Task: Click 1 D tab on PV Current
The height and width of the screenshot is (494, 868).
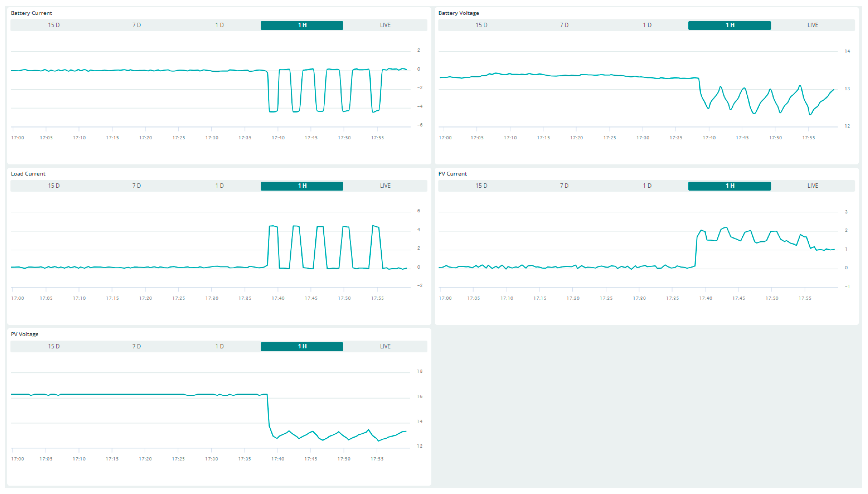Action: tap(647, 186)
